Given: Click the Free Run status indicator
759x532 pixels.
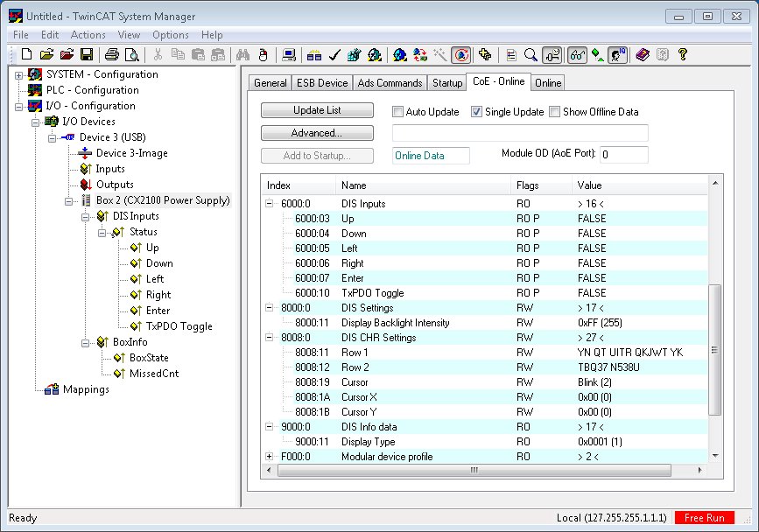Looking at the screenshot, I should point(705,517).
